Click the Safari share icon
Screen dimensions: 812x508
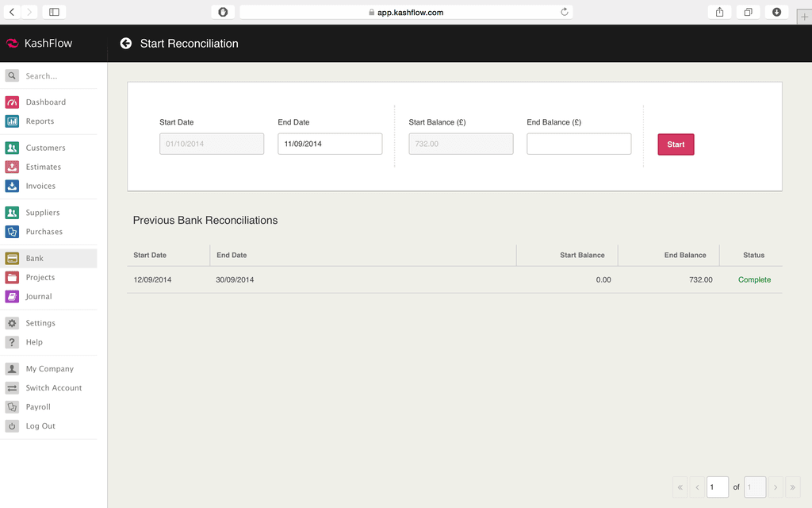719,12
